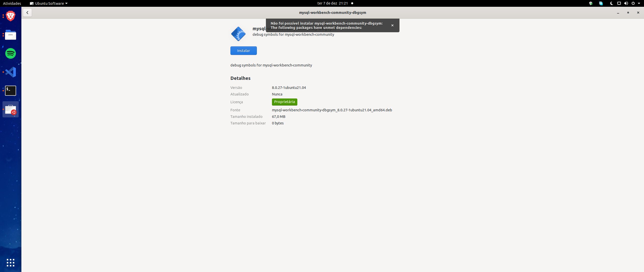Click the Detalhes heading
Image resolution: width=644 pixels, height=272 pixels.
click(x=240, y=78)
